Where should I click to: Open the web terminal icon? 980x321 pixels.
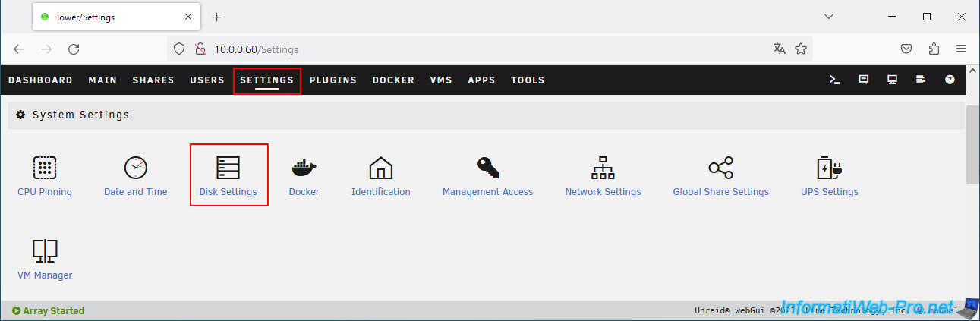point(834,80)
